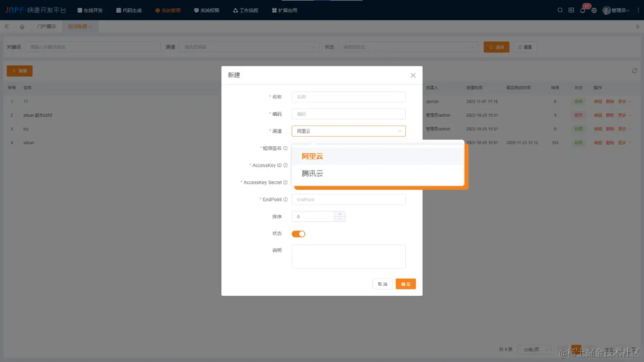
Task: Click the home icon tab
Action: [x=22, y=26]
